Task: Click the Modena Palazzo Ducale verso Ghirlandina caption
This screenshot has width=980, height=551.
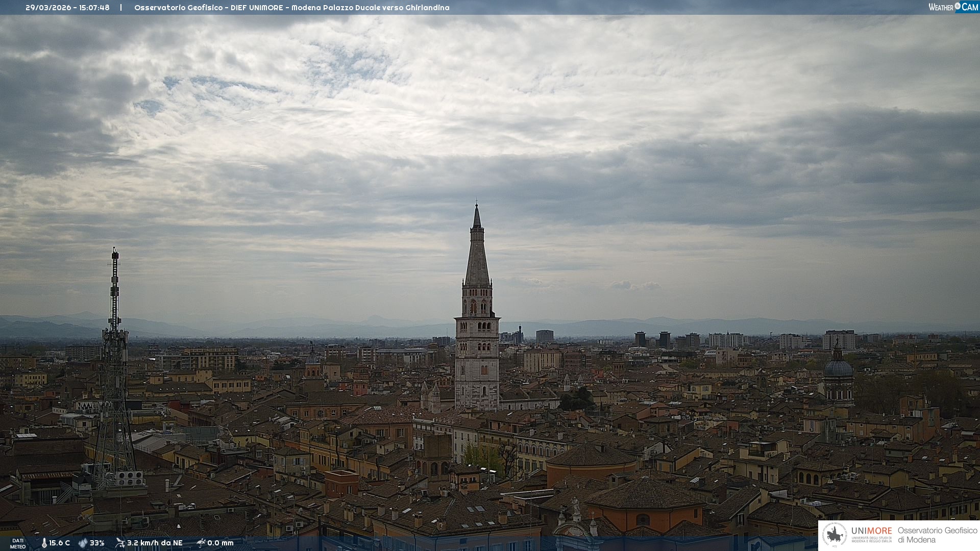Action: [370, 8]
